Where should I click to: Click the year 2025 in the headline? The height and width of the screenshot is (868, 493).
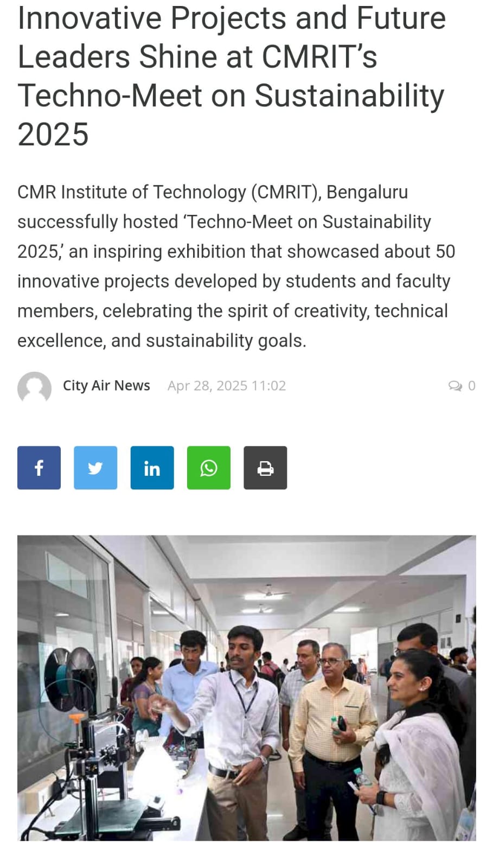(53, 134)
